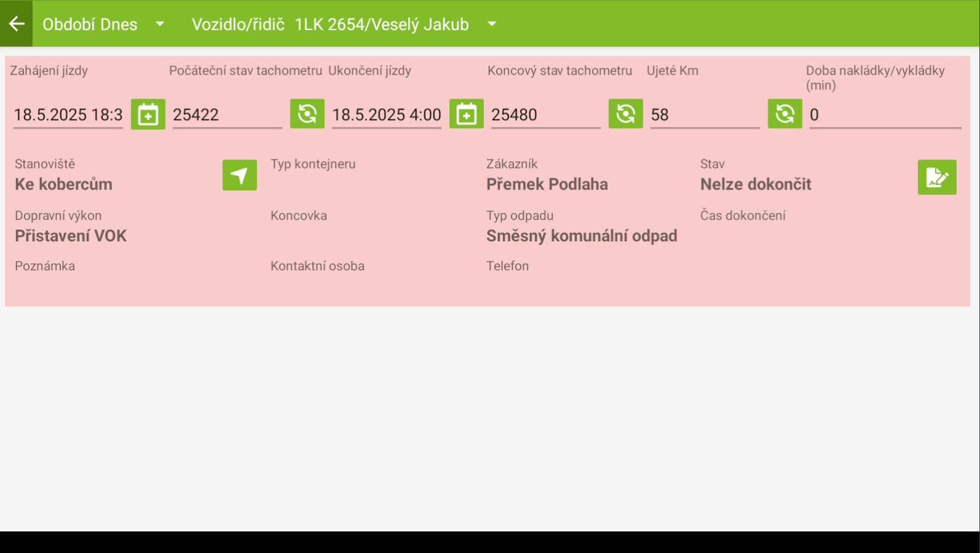This screenshot has width=980, height=553.
Task: Select status text Nelze dokončit
Action: click(x=756, y=184)
